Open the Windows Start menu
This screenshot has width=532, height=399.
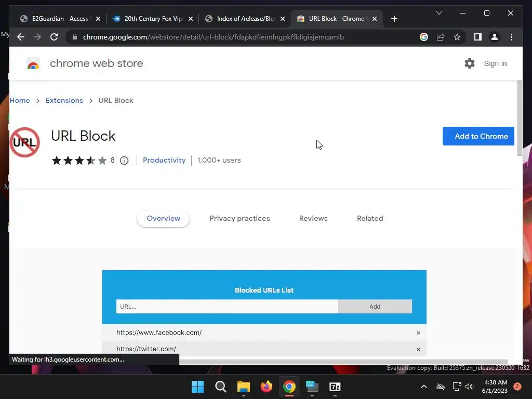pyautogui.click(x=197, y=387)
